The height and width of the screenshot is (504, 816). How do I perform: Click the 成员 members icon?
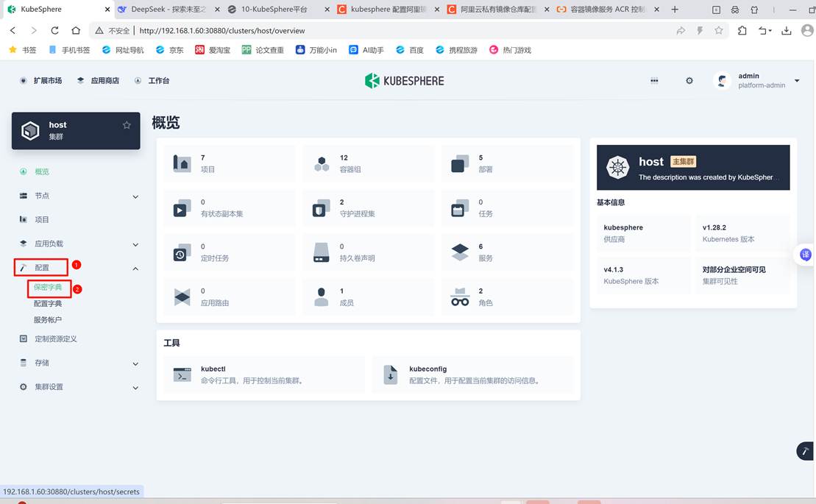tap(321, 297)
